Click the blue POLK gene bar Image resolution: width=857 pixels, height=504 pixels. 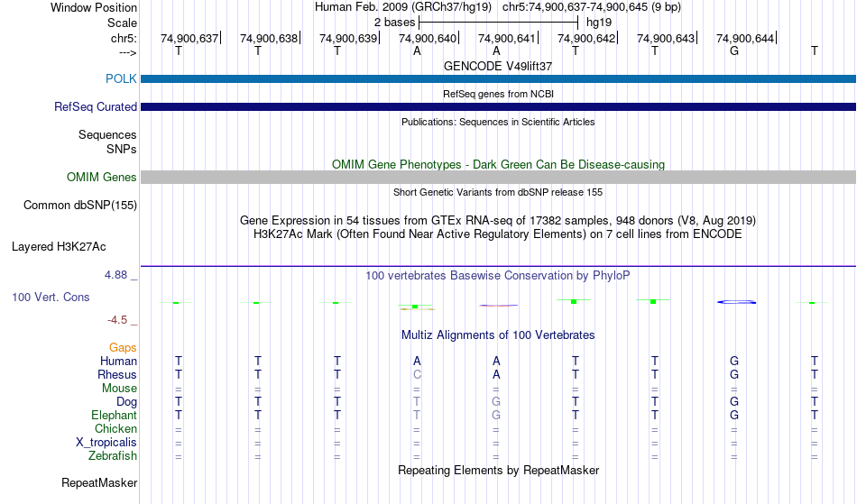498,78
